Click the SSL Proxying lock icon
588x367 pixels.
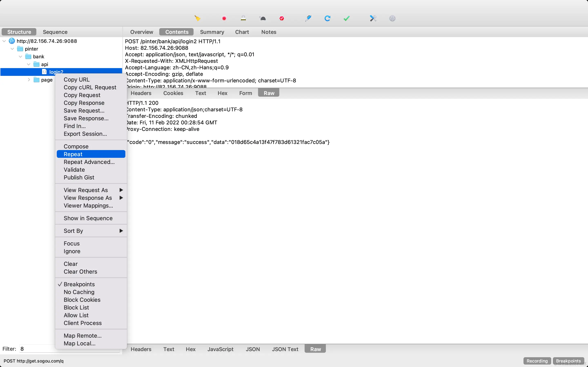[243, 18]
